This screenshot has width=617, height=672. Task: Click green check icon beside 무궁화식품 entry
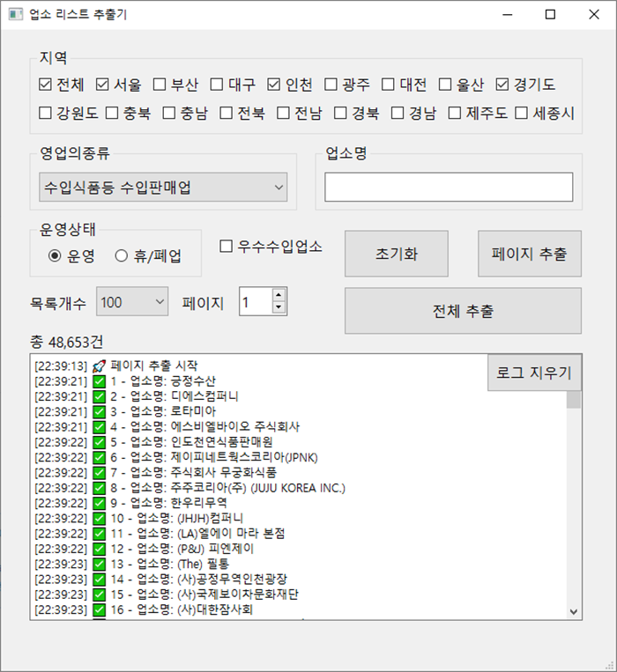coord(99,473)
